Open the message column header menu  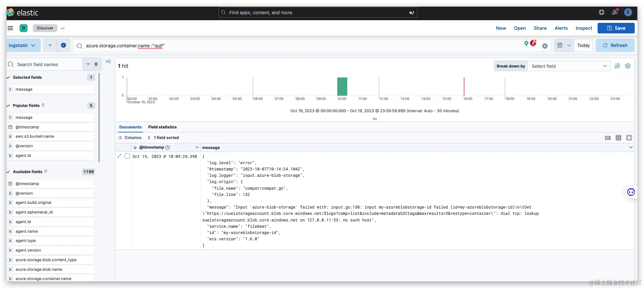[x=631, y=147]
